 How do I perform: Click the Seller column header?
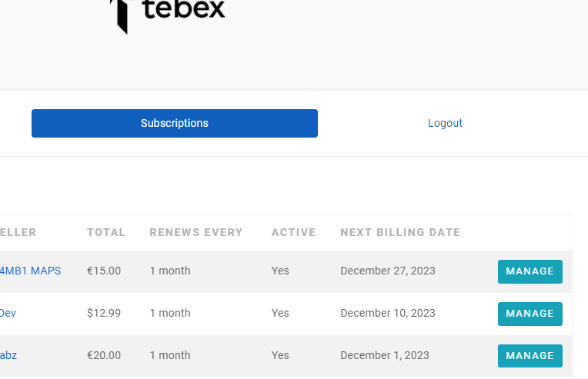[18, 233]
